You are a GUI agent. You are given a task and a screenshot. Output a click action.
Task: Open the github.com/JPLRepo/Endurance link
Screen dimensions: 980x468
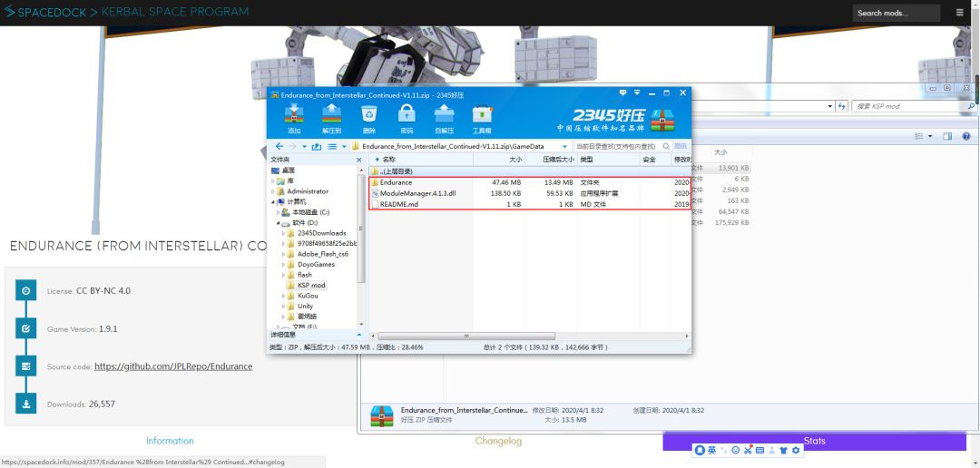point(173,366)
